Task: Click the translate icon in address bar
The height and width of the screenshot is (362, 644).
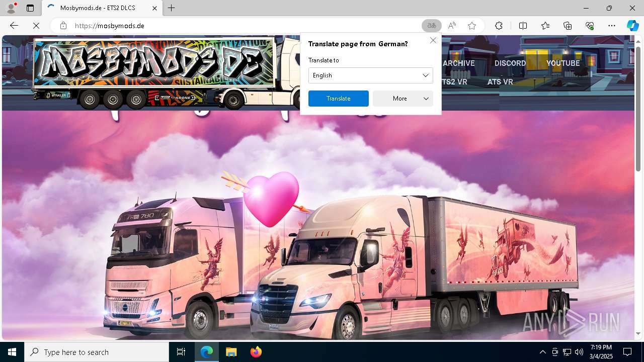Action: (431, 26)
